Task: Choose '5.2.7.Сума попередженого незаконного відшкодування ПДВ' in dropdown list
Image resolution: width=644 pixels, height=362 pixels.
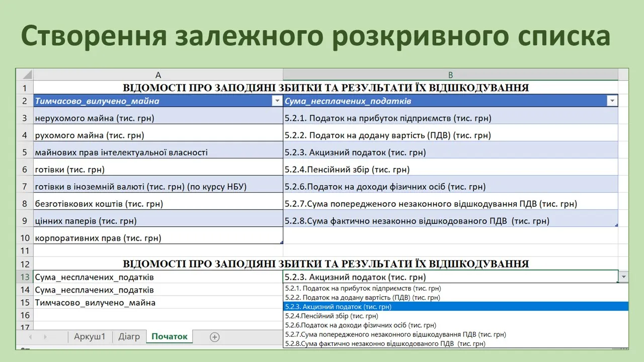Action: tap(456, 334)
